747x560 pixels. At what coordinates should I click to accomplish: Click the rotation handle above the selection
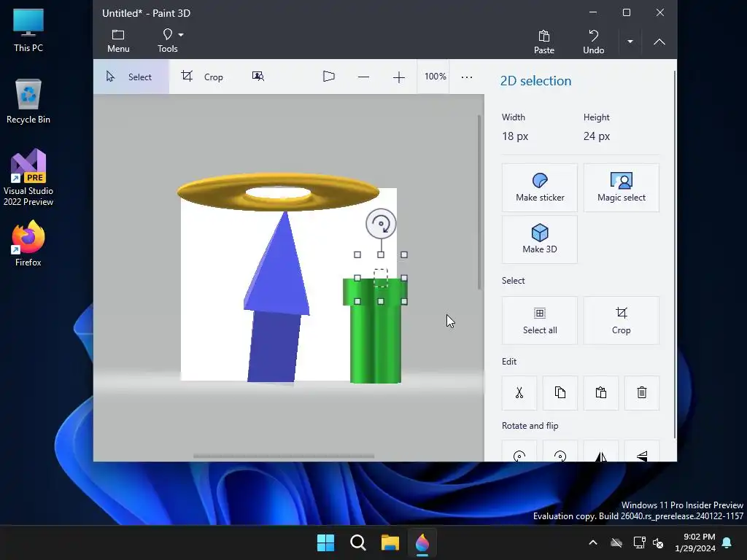pos(381,223)
